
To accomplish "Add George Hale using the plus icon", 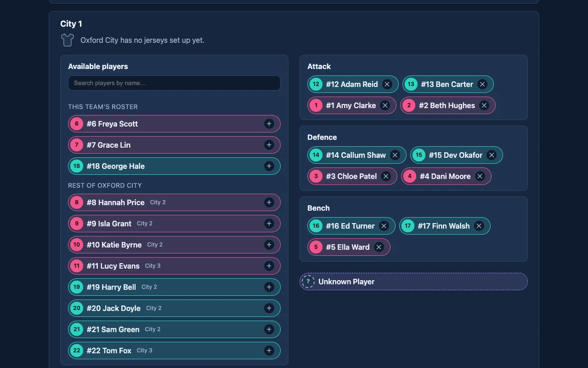I will (x=269, y=166).
